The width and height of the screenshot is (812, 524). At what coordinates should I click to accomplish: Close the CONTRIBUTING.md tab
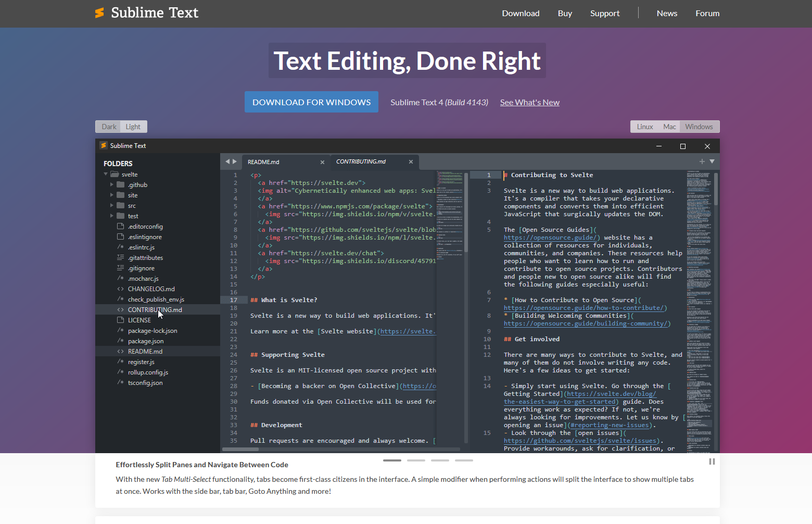click(411, 162)
